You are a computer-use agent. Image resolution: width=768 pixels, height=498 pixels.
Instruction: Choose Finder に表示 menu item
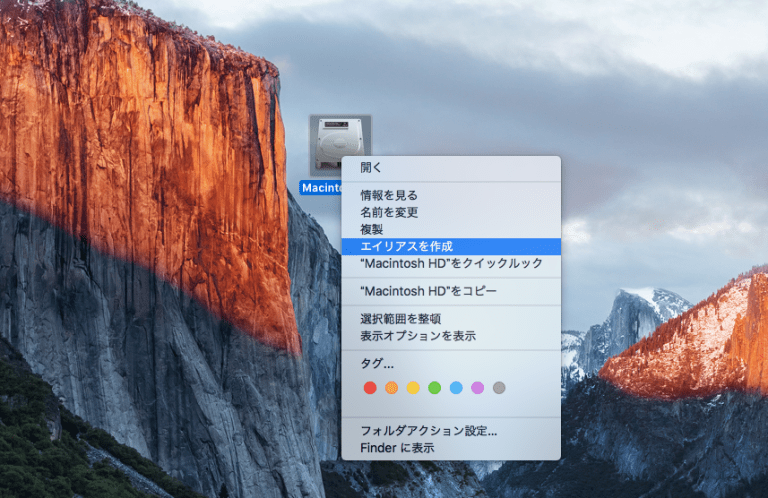[451, 448]
